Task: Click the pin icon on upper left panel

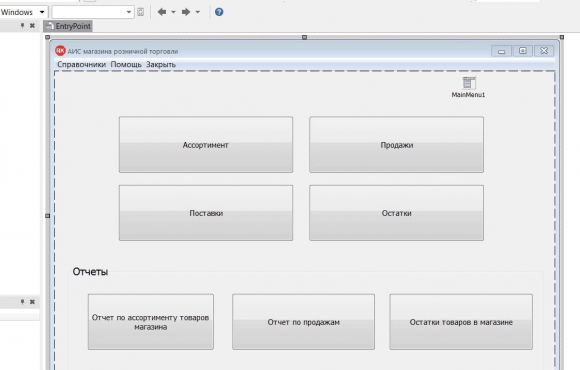Action: coord(22,26)
